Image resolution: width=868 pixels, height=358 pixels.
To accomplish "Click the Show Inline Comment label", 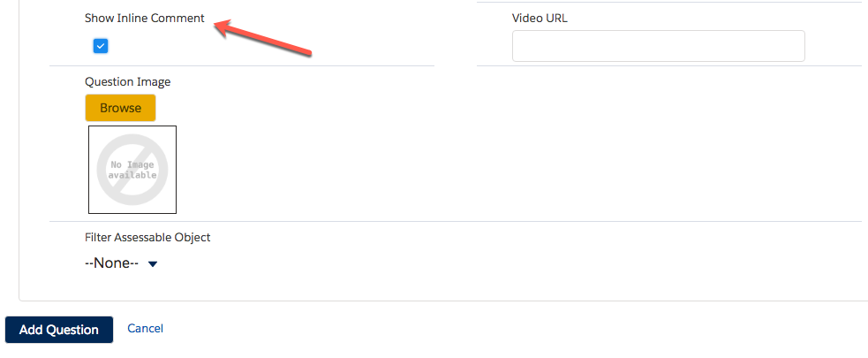I will point(145,18).
